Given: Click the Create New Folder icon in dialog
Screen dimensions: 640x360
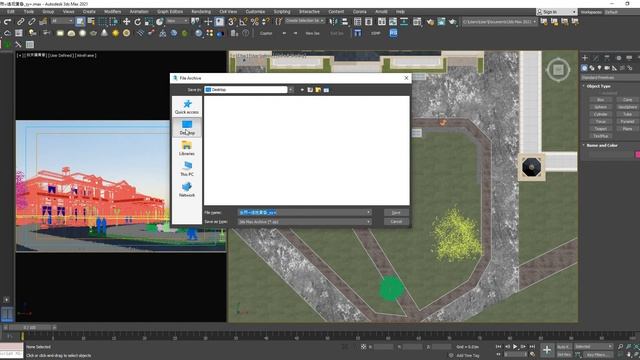Looking at the screenshot, I should 318,90.
